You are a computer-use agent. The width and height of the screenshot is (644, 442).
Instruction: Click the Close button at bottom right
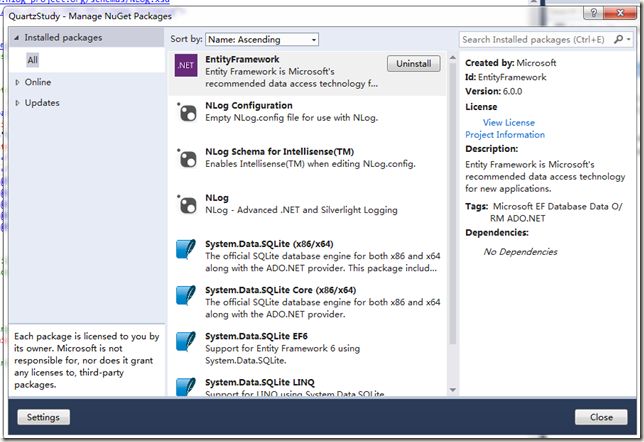tap(601, 417)
